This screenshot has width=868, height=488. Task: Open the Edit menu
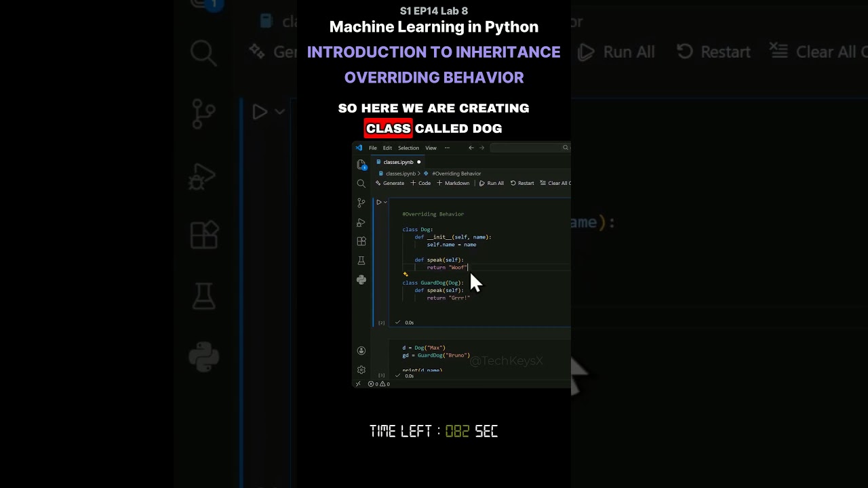tap(387, 148)
